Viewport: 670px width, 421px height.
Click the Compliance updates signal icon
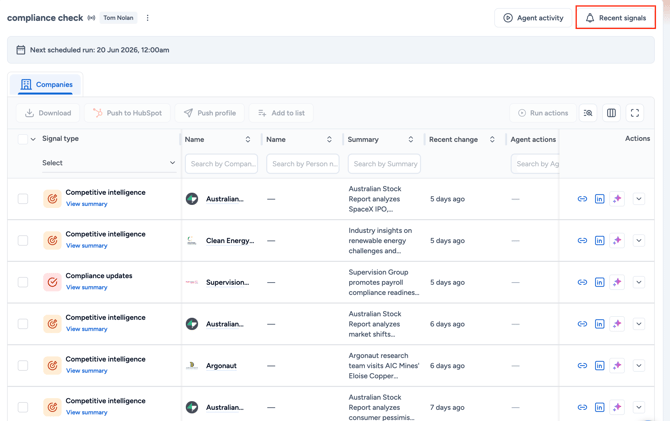(x=52, y=282)
